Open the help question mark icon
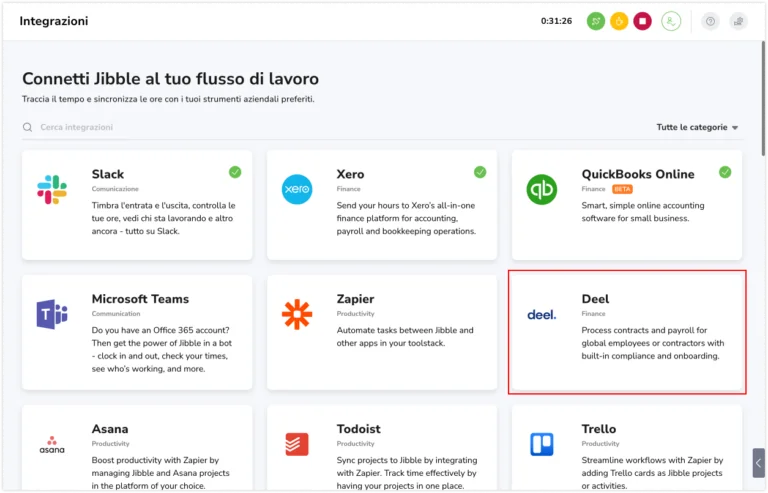 [710, 21]
